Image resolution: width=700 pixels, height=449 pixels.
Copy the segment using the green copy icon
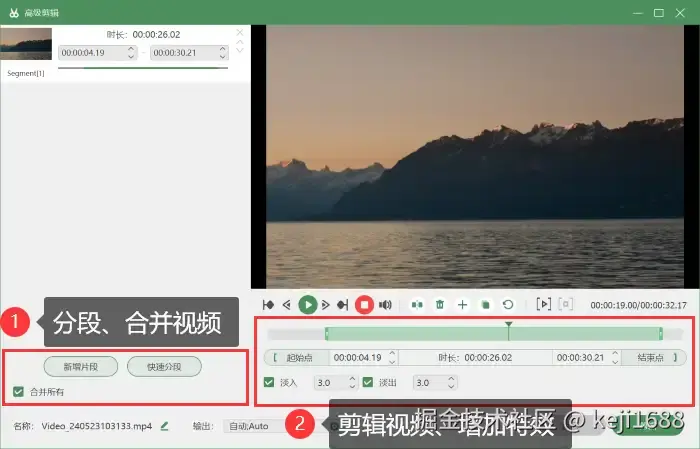[x=485, y=305]
